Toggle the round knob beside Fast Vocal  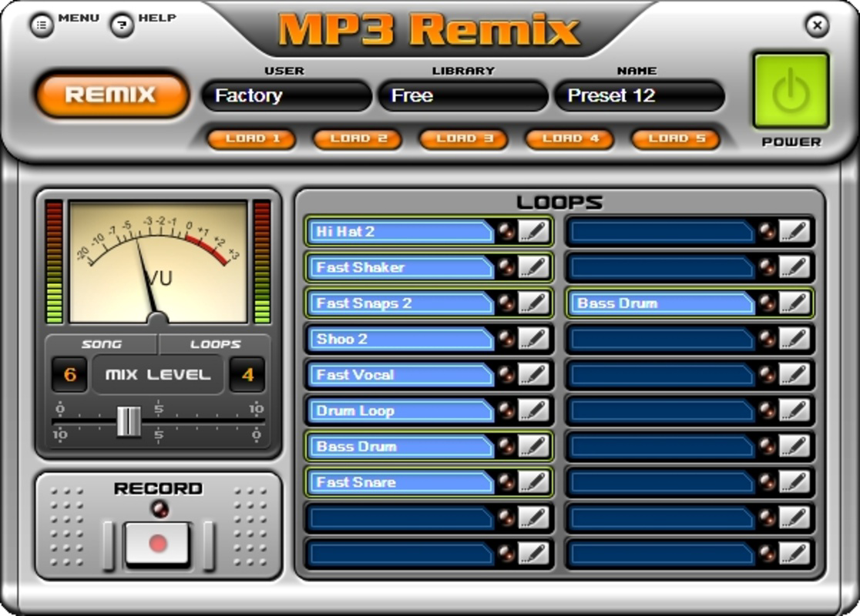pos(506,374)
